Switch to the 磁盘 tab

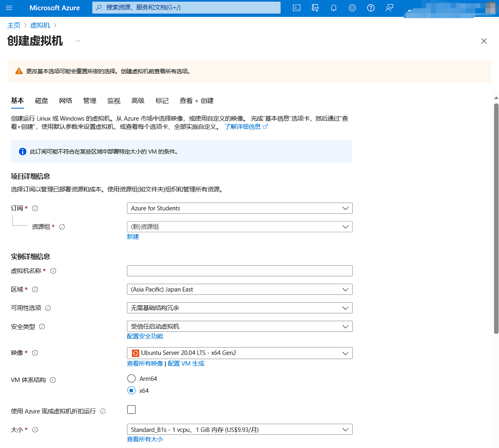(x=42, y=100)
